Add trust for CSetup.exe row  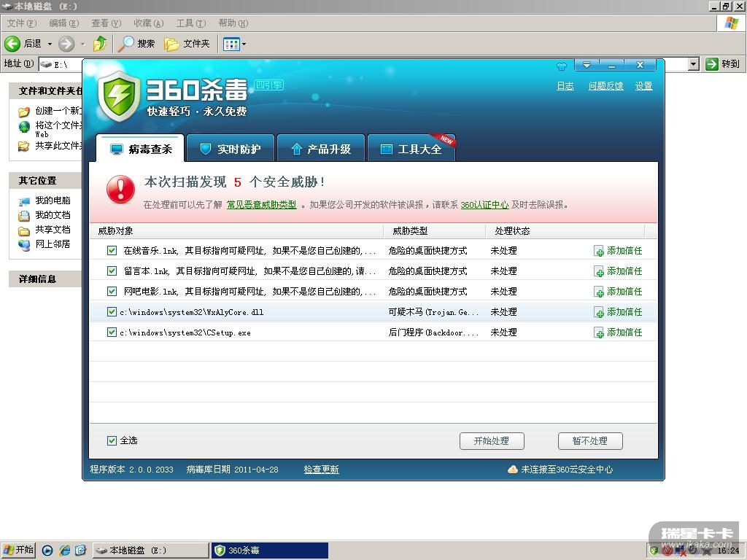pos(618,332)
